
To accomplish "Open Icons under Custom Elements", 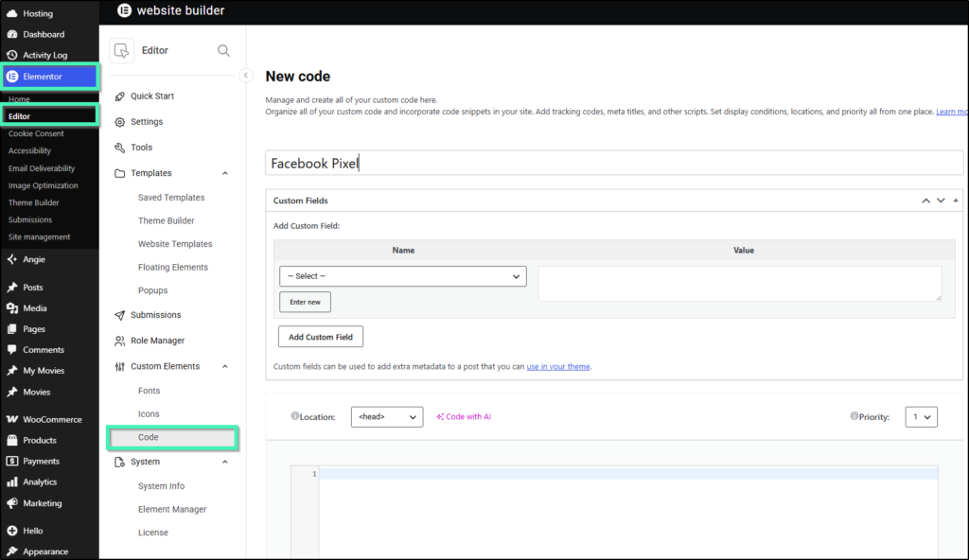I will 149,414.
